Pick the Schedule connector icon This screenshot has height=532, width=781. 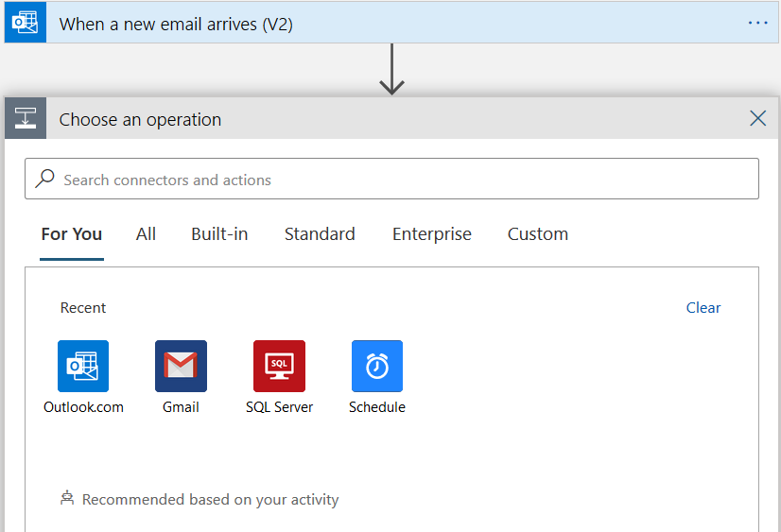click(x=376, y=366)
